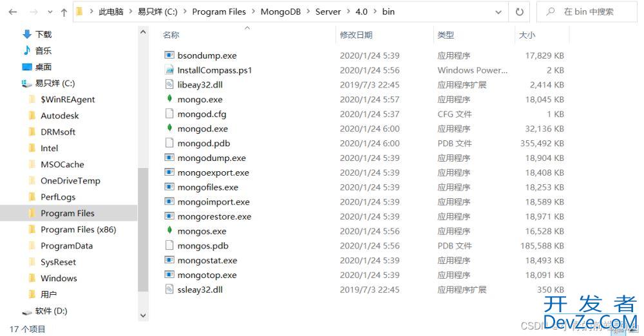Select 易只烊 (C:) drive in sidebar
This screenshot has width=644, height=336.
tap(55, 83)
